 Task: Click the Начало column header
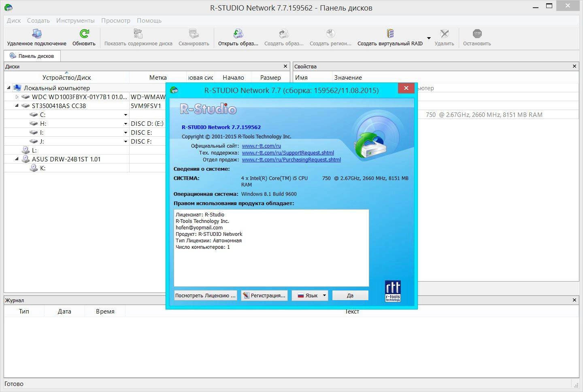[233, 77]
